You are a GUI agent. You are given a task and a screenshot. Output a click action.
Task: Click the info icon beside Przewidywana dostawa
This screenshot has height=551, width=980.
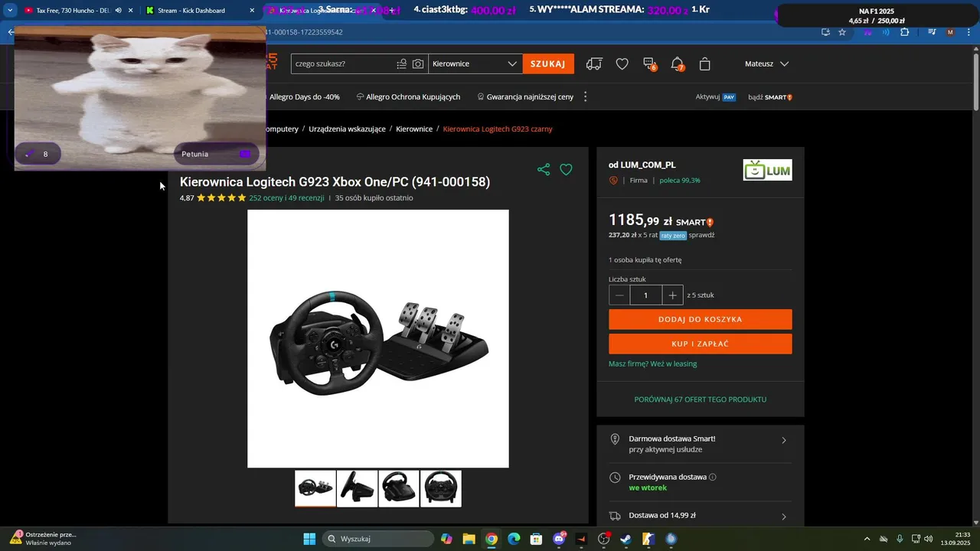(713, 477)
